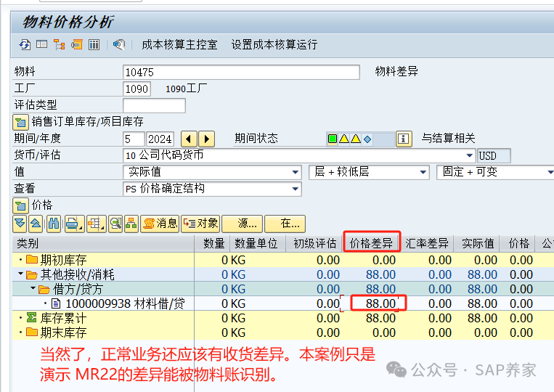Open the 实际值 value dropdown

click(x=296, y=172)
